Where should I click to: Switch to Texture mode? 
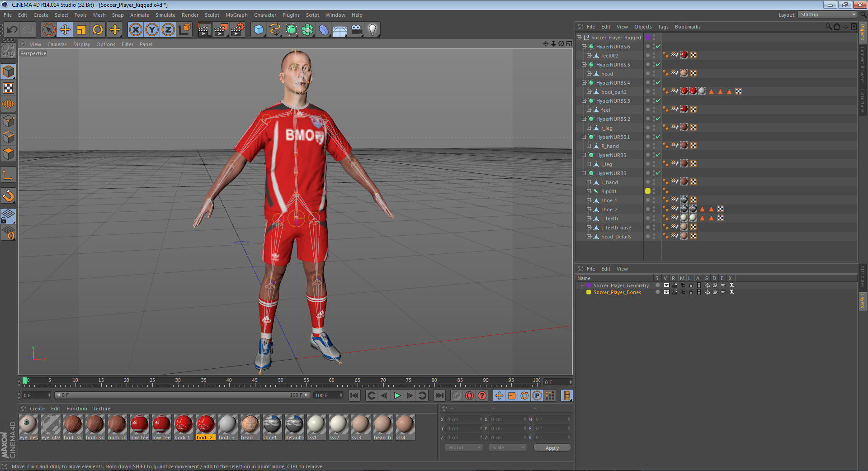[x=9, y=88]
